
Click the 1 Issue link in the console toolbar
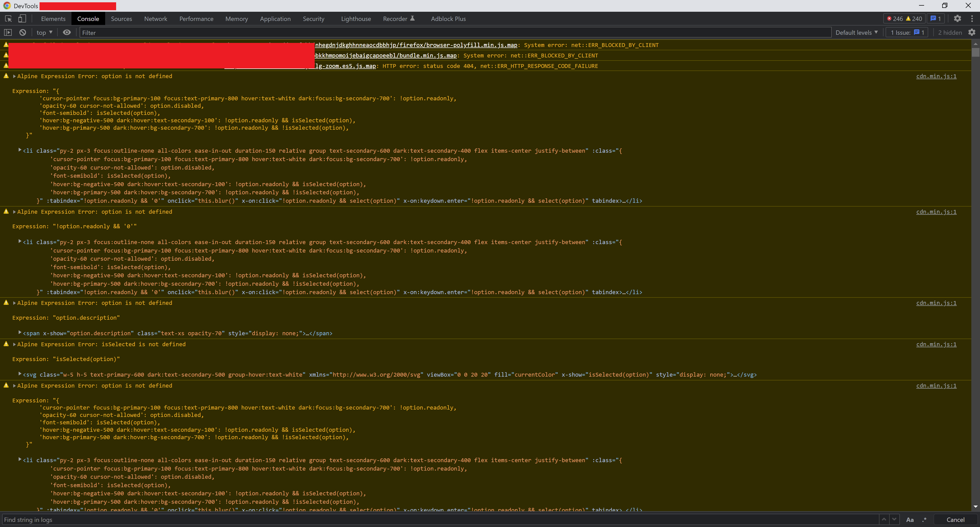pyautogui.click(x=907, y=33)
